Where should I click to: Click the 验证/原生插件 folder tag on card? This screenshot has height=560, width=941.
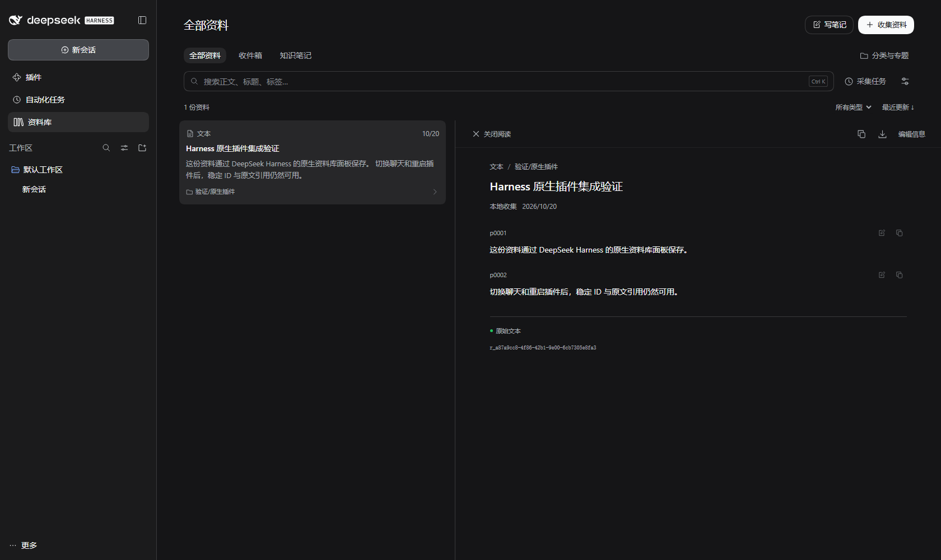[x=211, y=192]
